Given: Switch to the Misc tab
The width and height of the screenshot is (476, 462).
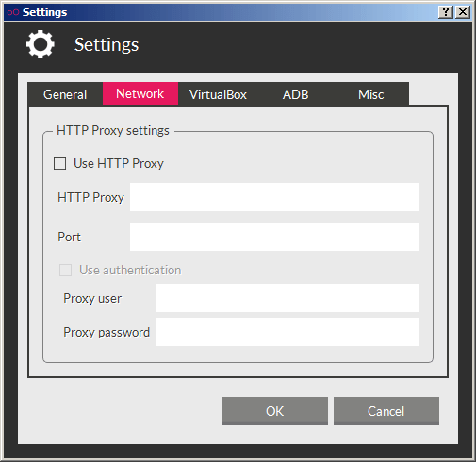Looking at the screenshot, I should pos(370,94).
